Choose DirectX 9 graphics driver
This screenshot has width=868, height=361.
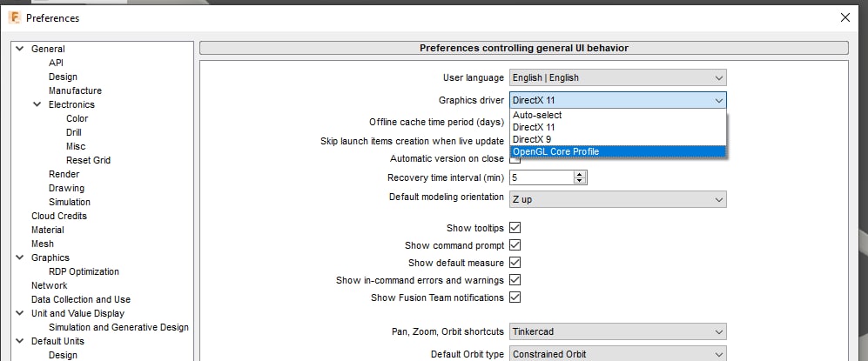pos(617,139)
